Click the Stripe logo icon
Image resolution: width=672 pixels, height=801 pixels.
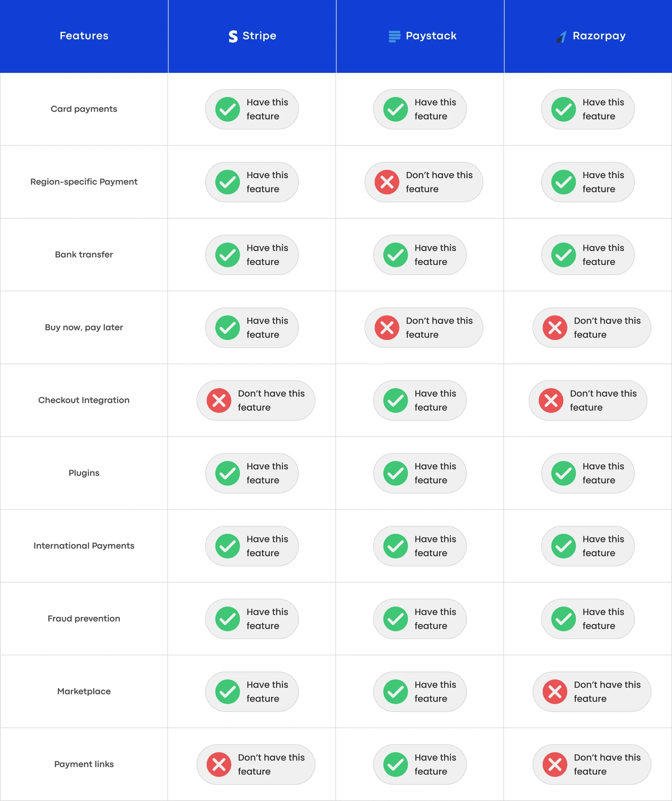pyautogui.click(x=233, y=36)
